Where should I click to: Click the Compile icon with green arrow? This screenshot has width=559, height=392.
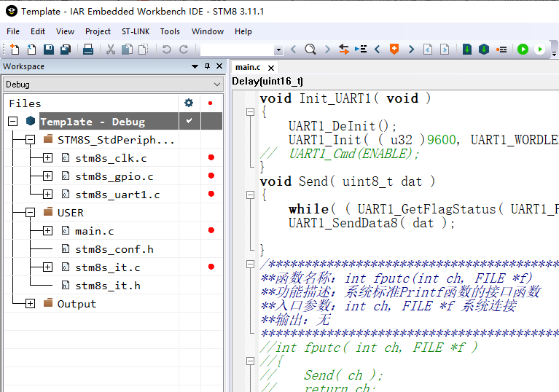(x=467, y=49)
